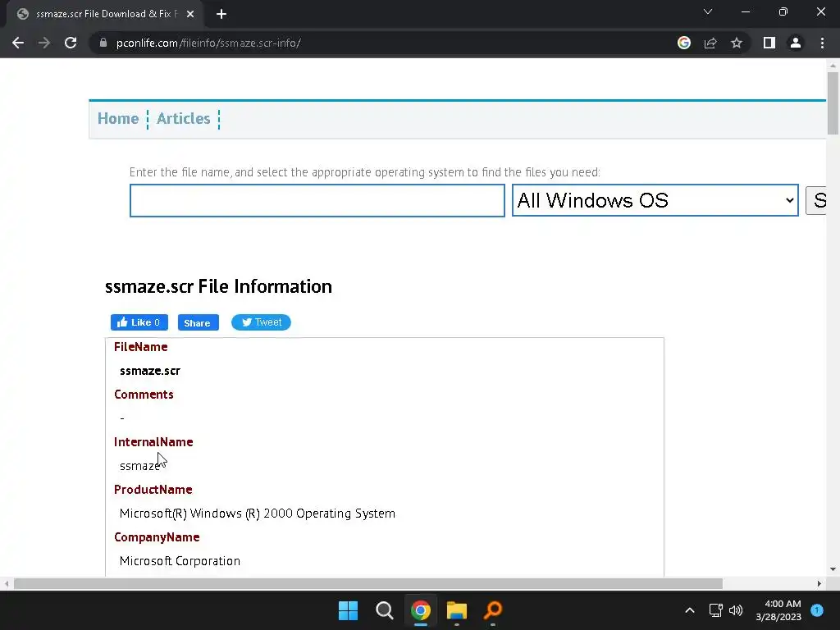Click the horizontal scrollbar thumb
The height and width of the screenshot is (630, 840).
point(368,583)
